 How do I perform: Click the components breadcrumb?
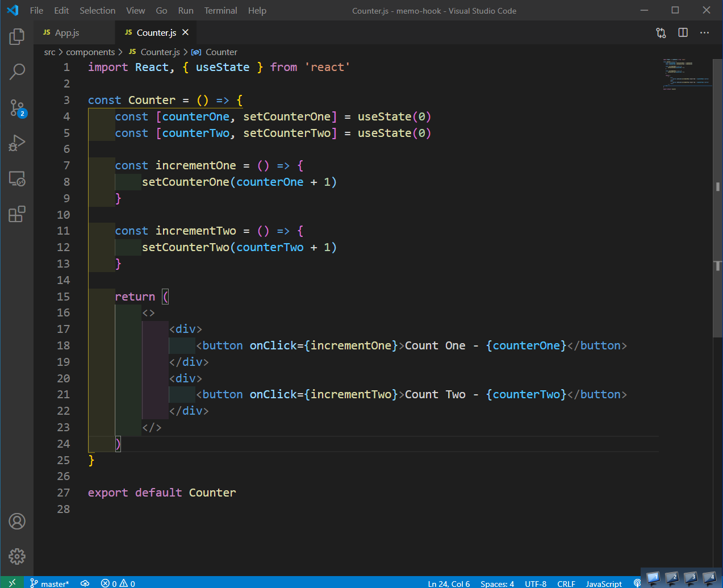(90, 52)
